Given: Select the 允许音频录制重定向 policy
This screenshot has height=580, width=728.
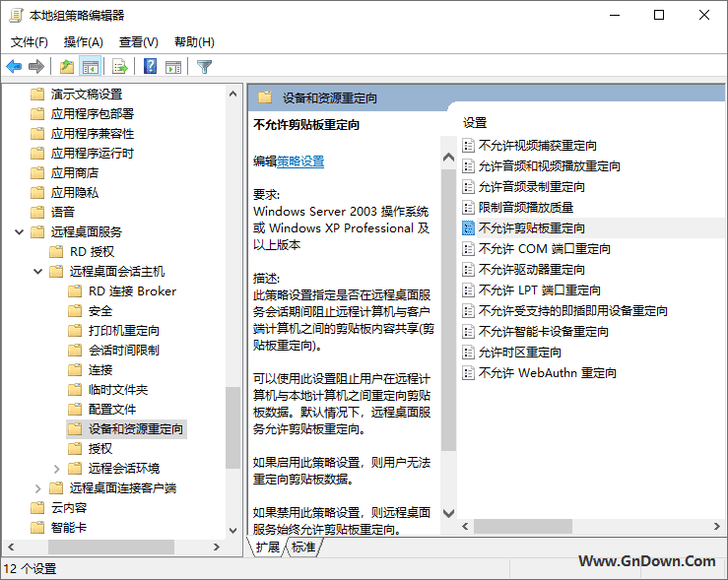Looking at the screenshot, I should (532, 186).
